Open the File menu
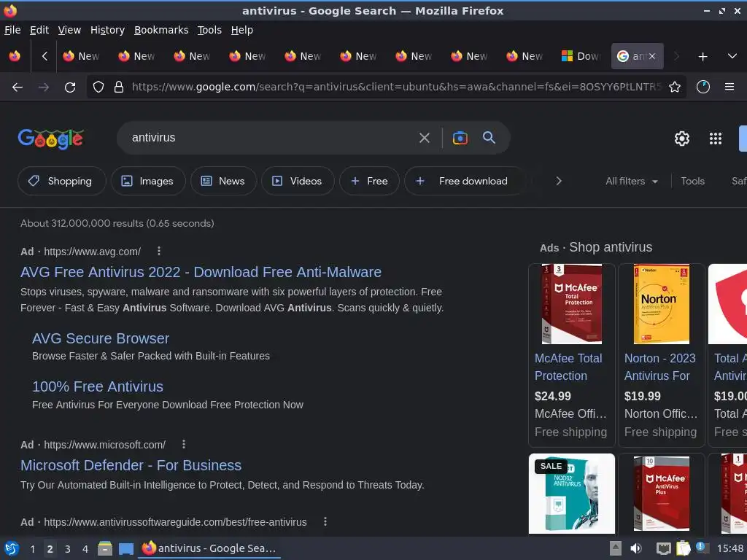Screen dimensions: 747x560 coord(12,30)
